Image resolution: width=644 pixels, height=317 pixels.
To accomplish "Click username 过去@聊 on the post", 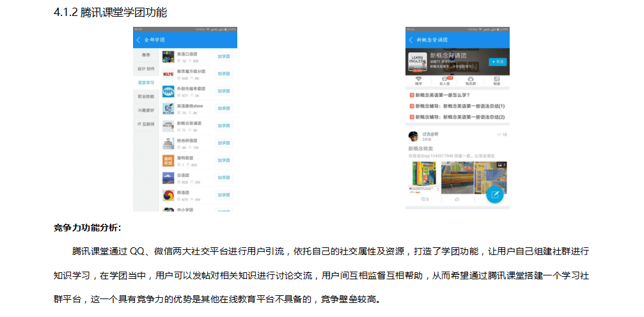I will (x=430, y=134).
